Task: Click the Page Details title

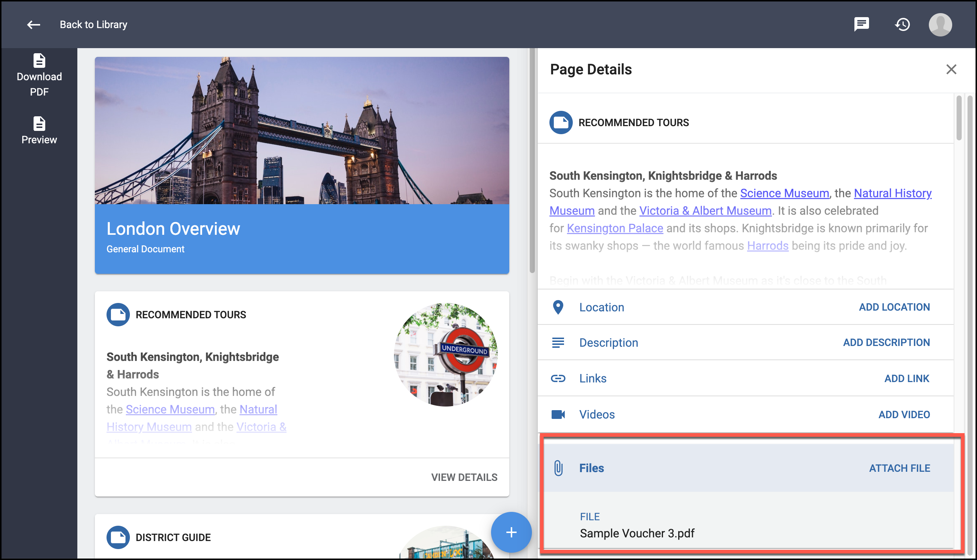Action: 591,70
